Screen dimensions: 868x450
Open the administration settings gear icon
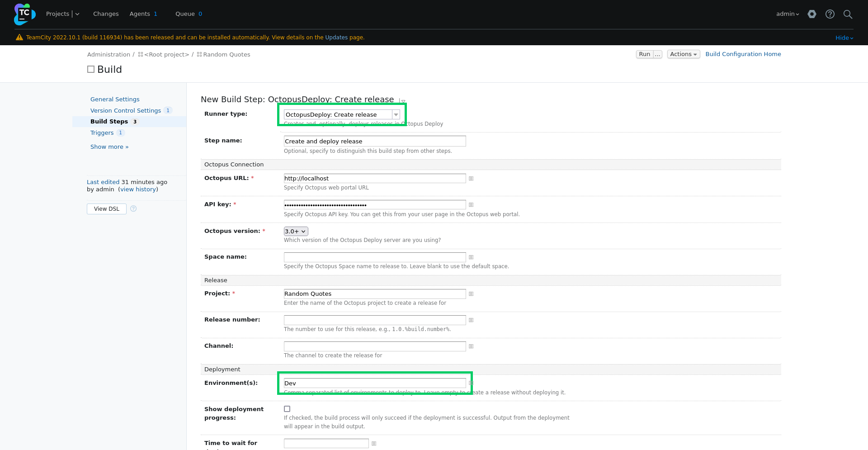click(x=812, y=14)
